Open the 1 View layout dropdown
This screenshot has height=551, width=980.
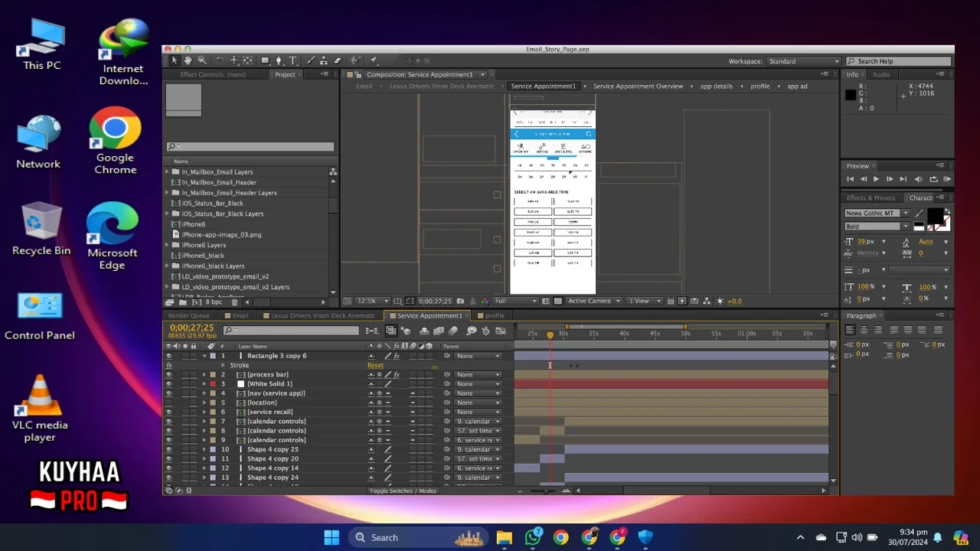click(x=645, y=301)
